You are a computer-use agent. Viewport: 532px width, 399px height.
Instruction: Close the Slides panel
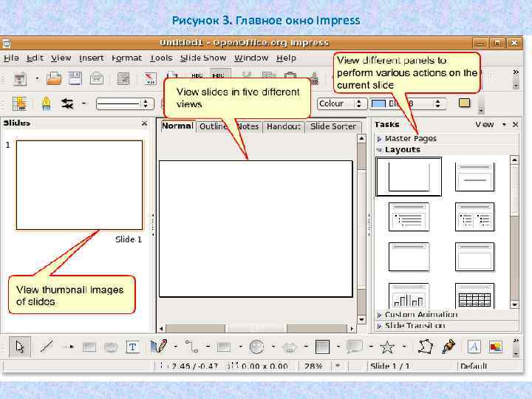[x=144, y=123]
